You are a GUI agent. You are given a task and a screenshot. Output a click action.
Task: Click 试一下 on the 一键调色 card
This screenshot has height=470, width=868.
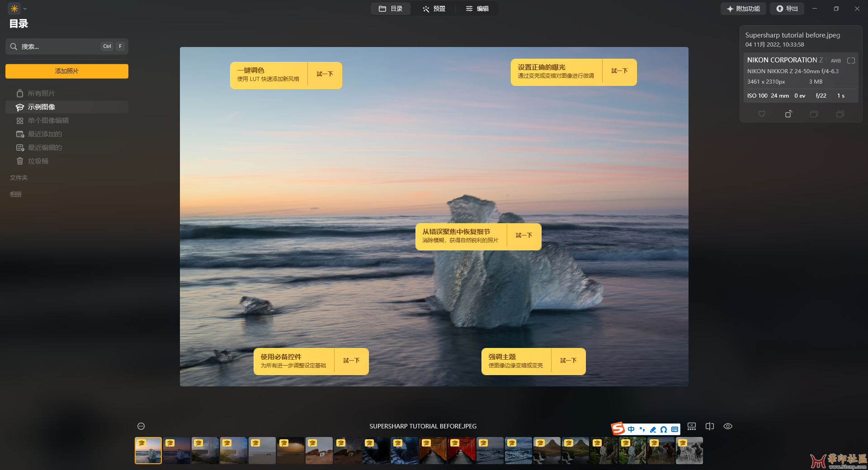[325, 74]
